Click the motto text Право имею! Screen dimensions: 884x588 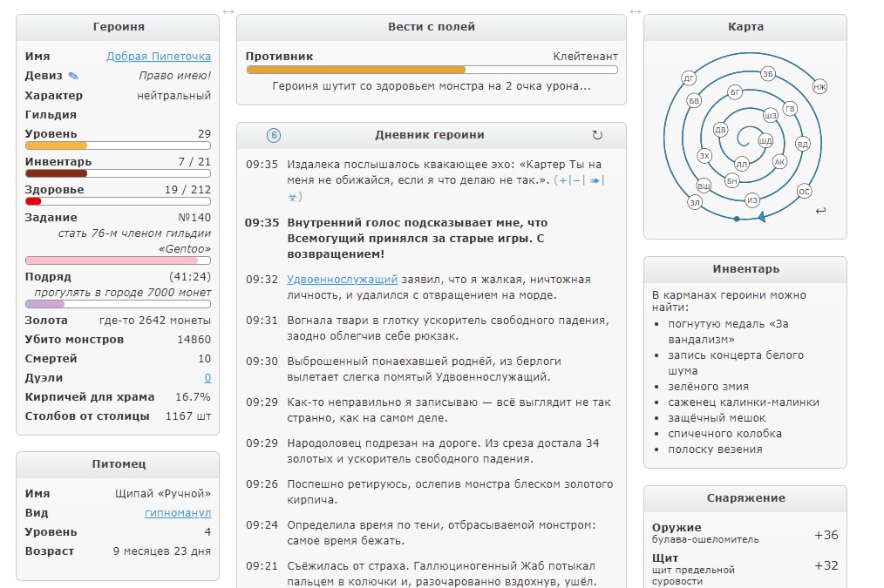coord(174,76)
